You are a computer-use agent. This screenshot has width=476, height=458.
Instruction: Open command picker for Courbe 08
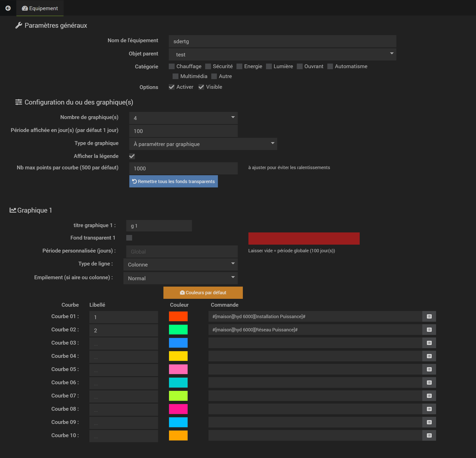point(429,409)
